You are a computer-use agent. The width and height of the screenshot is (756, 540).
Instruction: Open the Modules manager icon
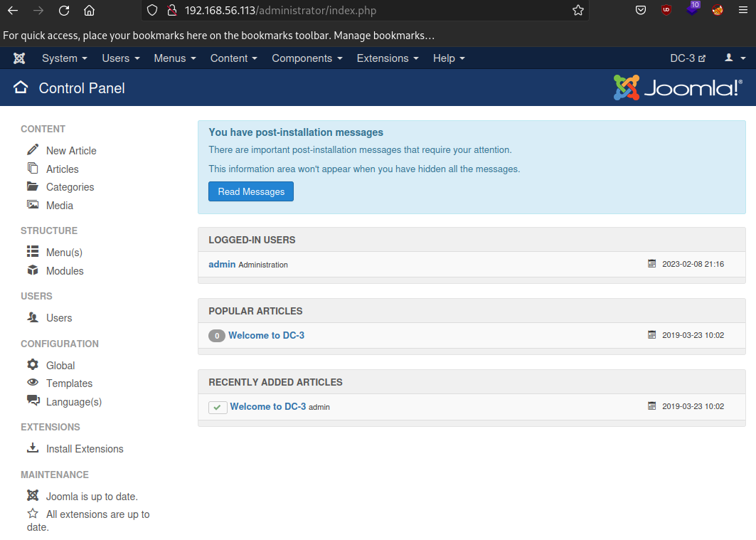click(x=33, y=270)
